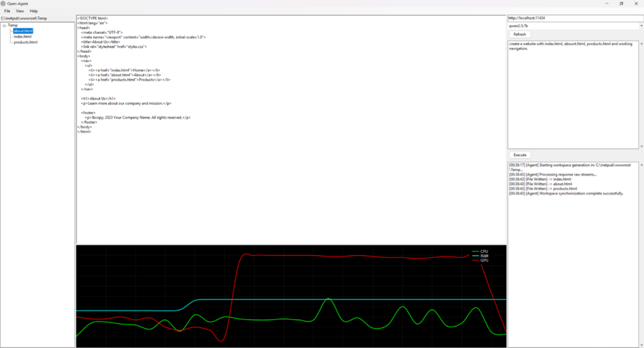Click the 'Processing response raw streams' log entry
Image resolution: width=644 pixels, height=348 pixels.
pos(553,174)
